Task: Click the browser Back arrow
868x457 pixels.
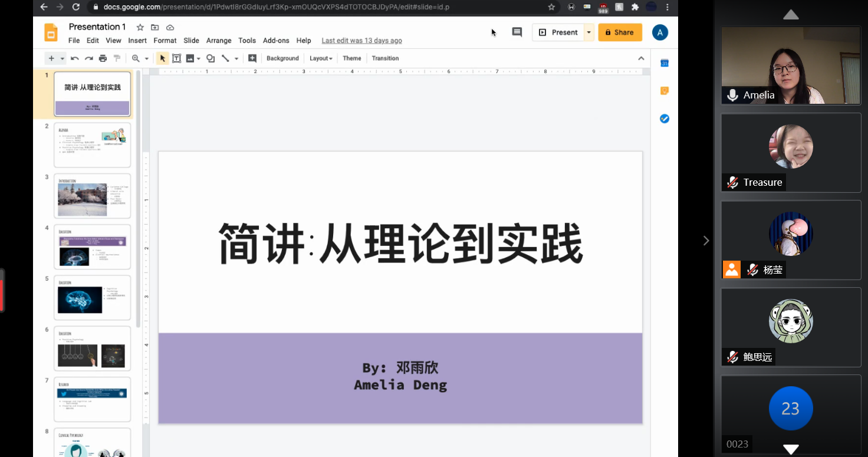Action: (x=44, y=7)
